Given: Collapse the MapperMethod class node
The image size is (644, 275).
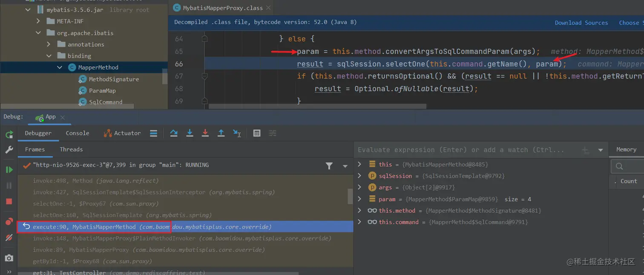Looking at the screenshot, I should [x=59, y=67].
